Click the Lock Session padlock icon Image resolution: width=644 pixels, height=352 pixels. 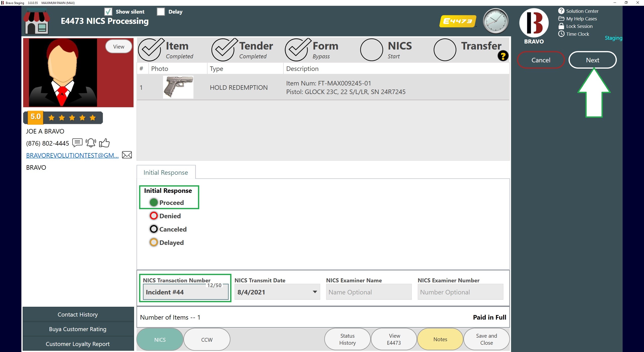coord(561,26)
